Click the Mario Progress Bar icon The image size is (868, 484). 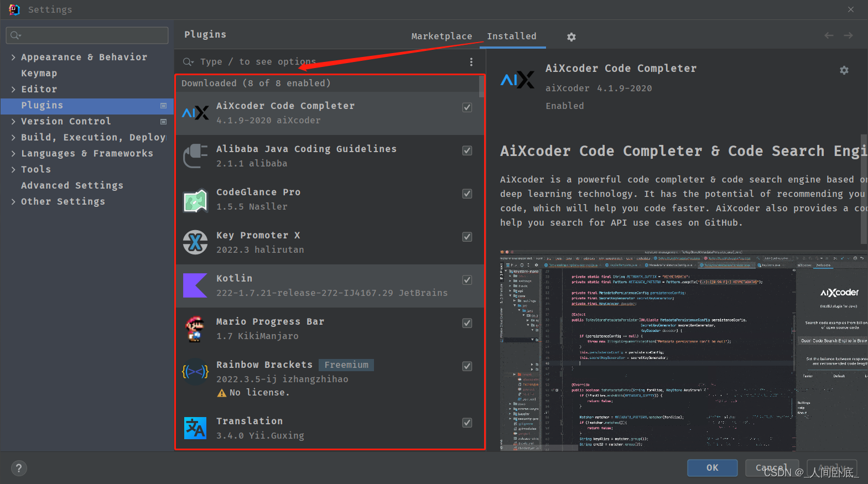coord(195,329)
